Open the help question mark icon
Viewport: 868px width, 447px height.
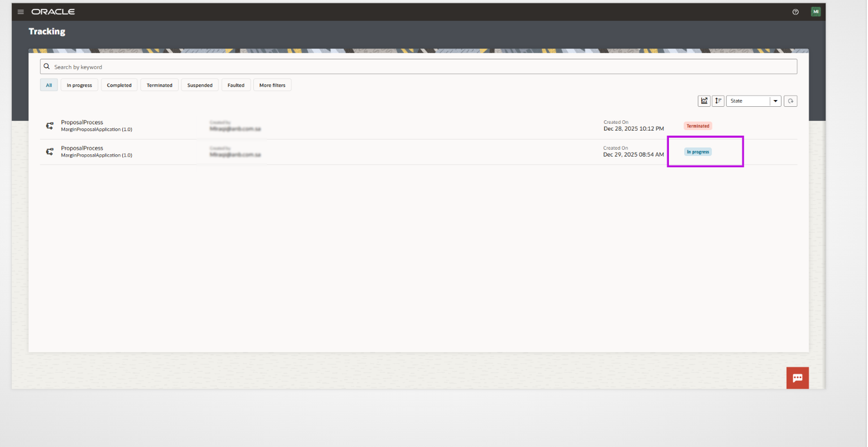[796, 12]
